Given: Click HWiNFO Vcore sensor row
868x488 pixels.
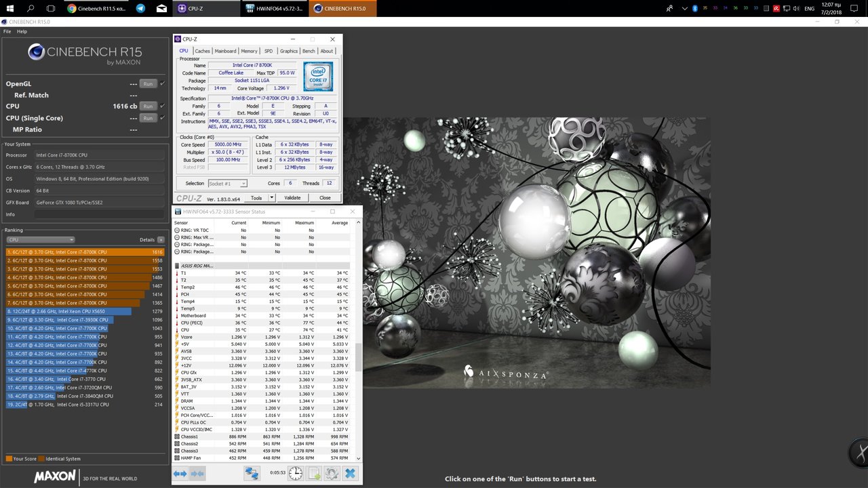Looking at the screenshot, I should click(262, 337).
